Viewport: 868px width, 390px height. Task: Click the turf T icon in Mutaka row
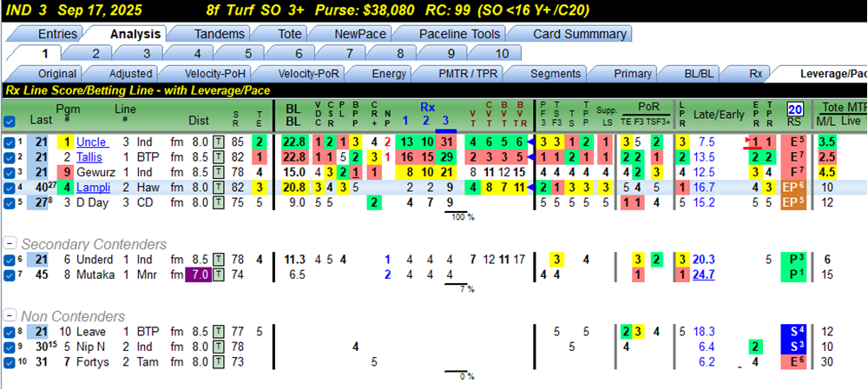pos(220,274)
